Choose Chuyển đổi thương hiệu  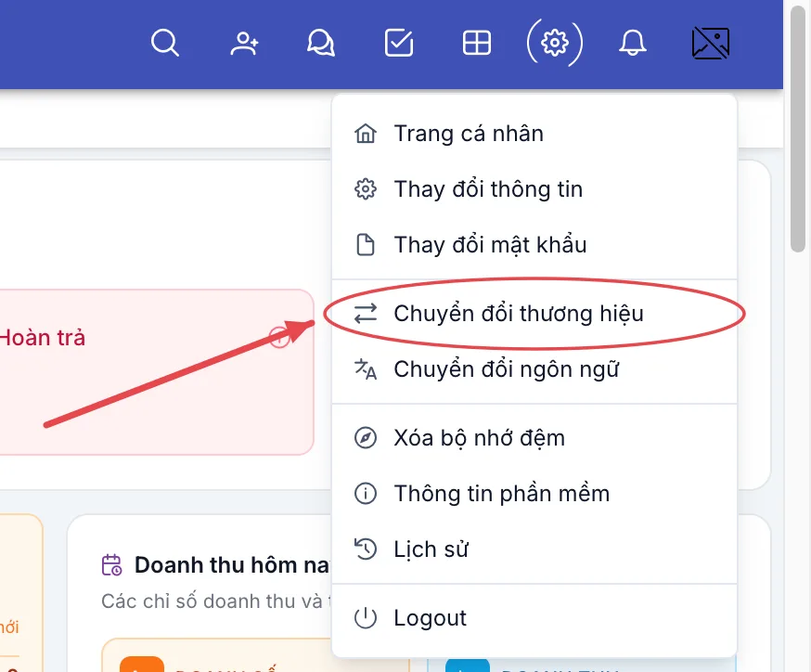[534, 314]
